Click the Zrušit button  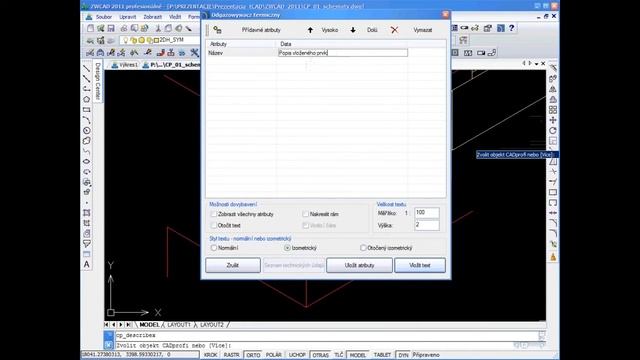pos(233,265)
